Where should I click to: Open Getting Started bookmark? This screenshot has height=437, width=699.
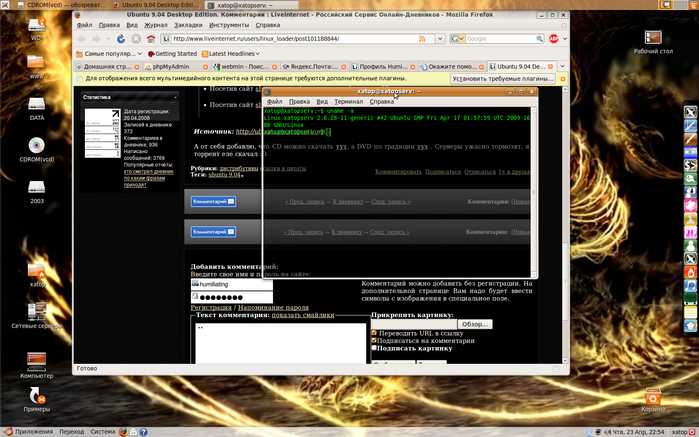pyautogui.click(x=172, y=54)
